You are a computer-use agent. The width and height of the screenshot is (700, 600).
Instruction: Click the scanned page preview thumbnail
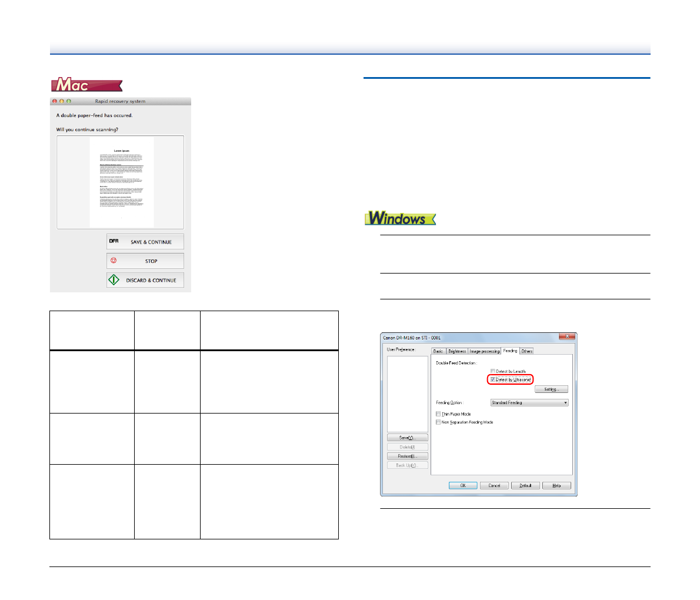[x=121, y=182]
